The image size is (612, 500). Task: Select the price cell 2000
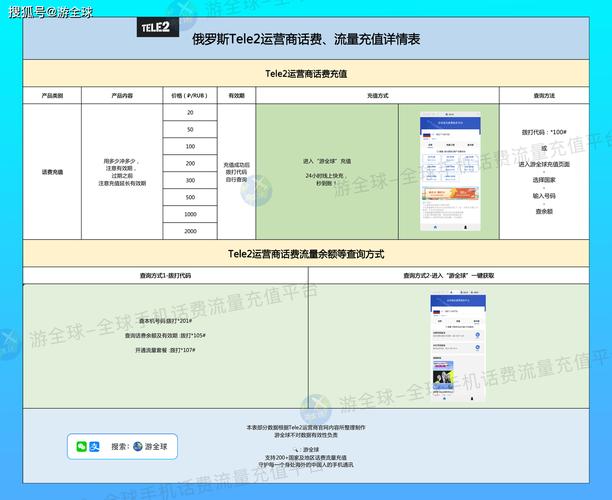190,231
